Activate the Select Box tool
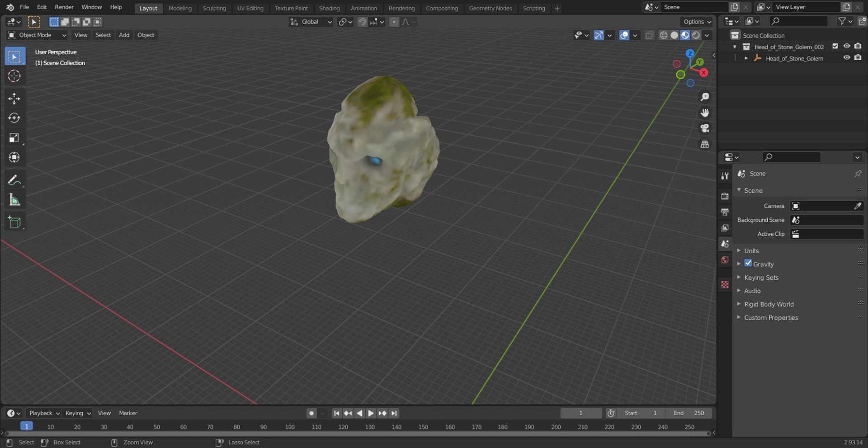The image size is (868, 448). 14,57
